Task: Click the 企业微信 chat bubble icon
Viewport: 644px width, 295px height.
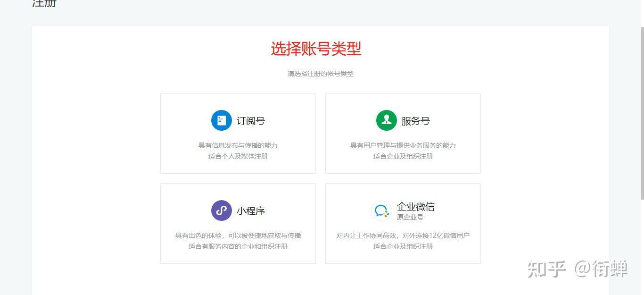Action: [x=381, y=211]
